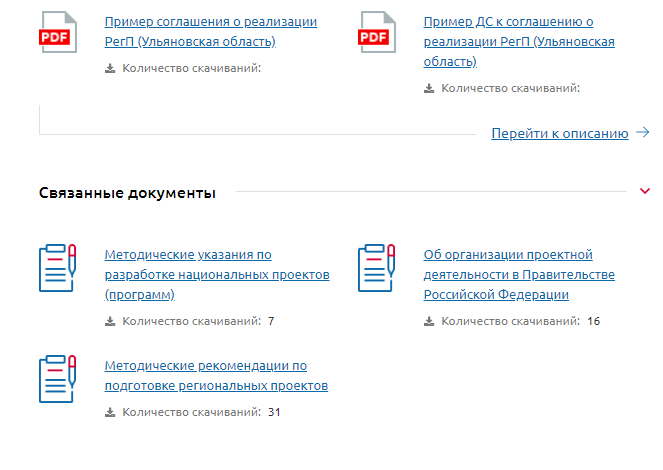Click download icon under Методические указания
663x470 pixels.
point(110,322)
